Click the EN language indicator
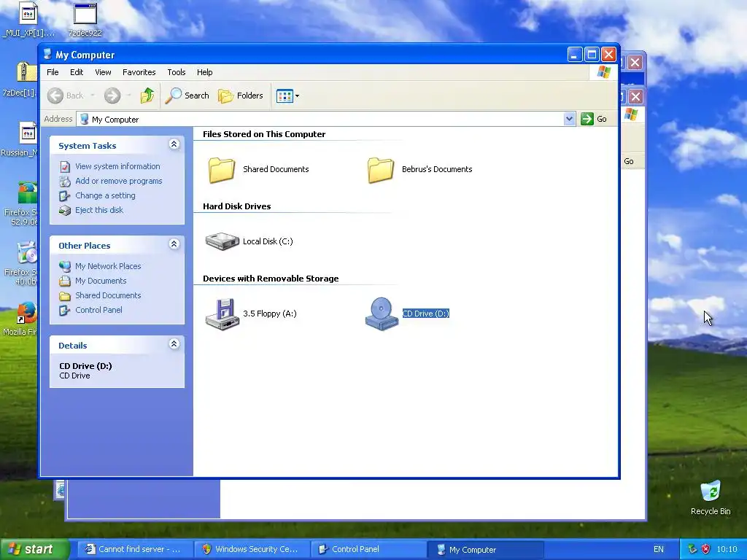This screenshot has width=747, height=560. click(659, 550)
